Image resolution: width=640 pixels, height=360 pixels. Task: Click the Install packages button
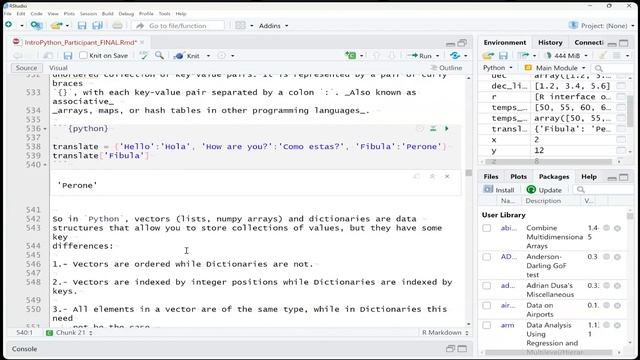coord(499,190)
